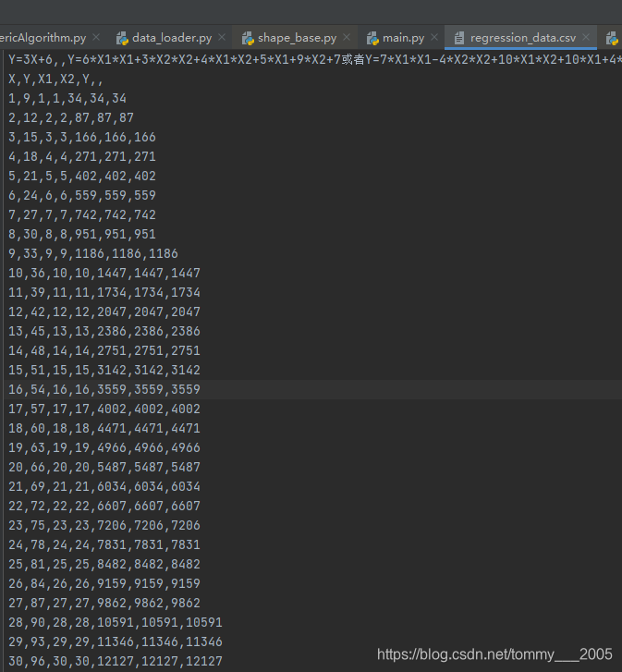Click the CSV file icon on regression_data.csv tab

(x=458, y=38)
